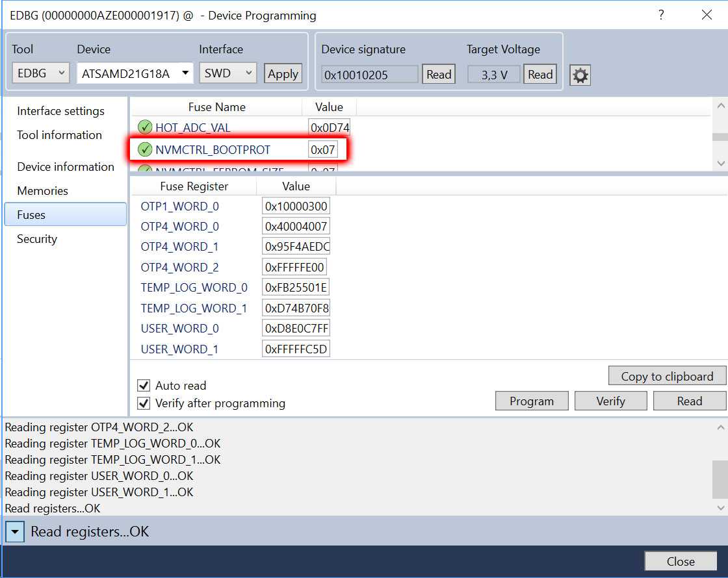Expand the status log dropdown arrow
Image resolution: width=728 pixels, height=578 pixels.
pos(15,532)
